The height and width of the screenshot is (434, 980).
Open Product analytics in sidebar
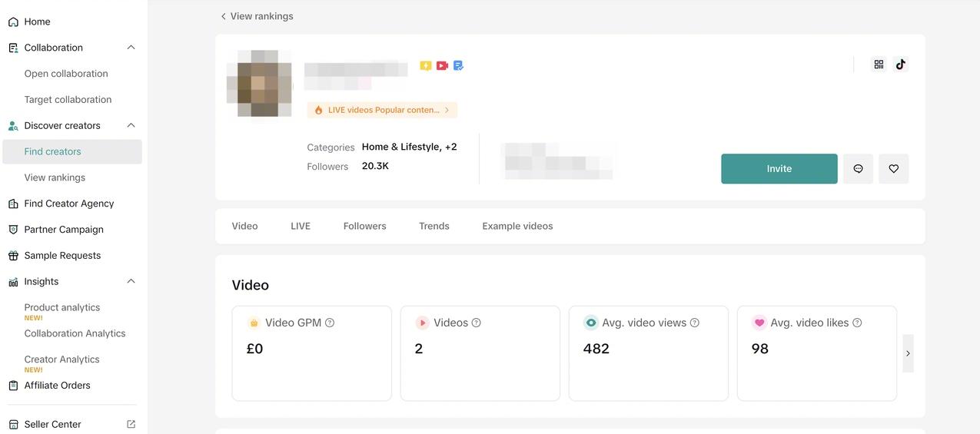click(x=62, y=307)
